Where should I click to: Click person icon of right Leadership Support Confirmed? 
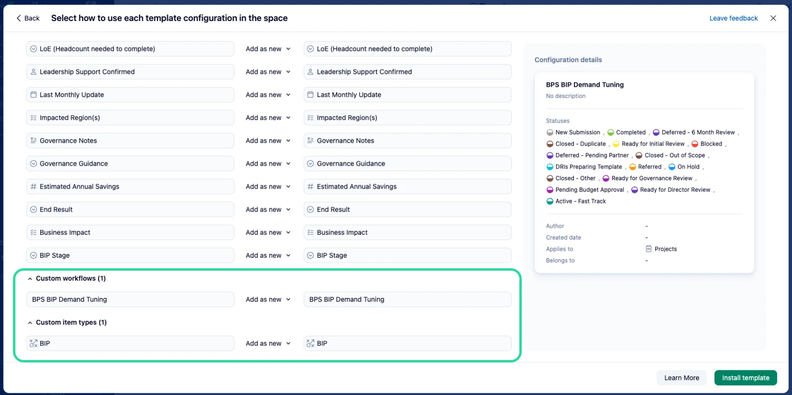click(x=311, y=72)
